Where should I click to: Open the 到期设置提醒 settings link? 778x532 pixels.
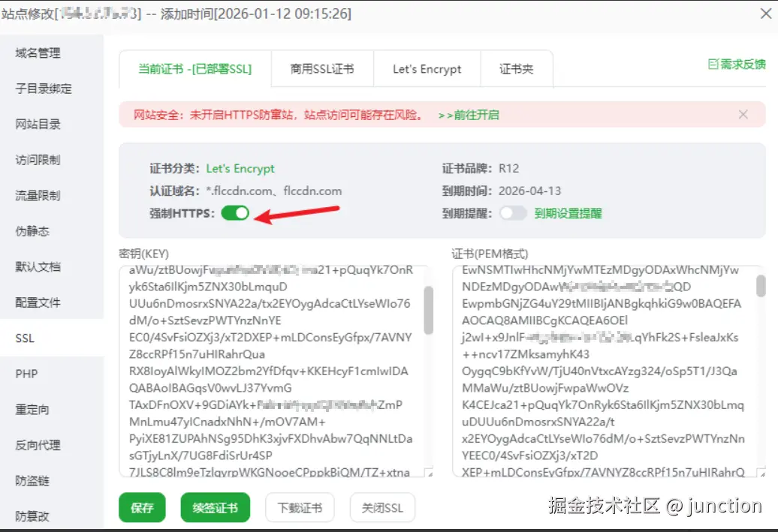tap(568, 213)
